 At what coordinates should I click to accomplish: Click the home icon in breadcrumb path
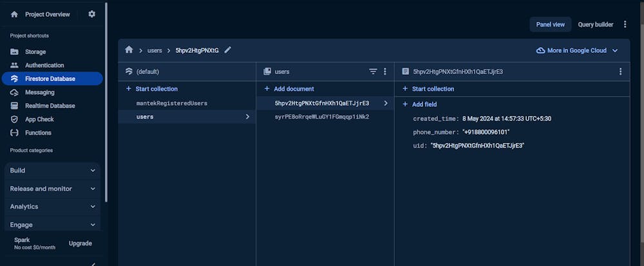point(129,50)
